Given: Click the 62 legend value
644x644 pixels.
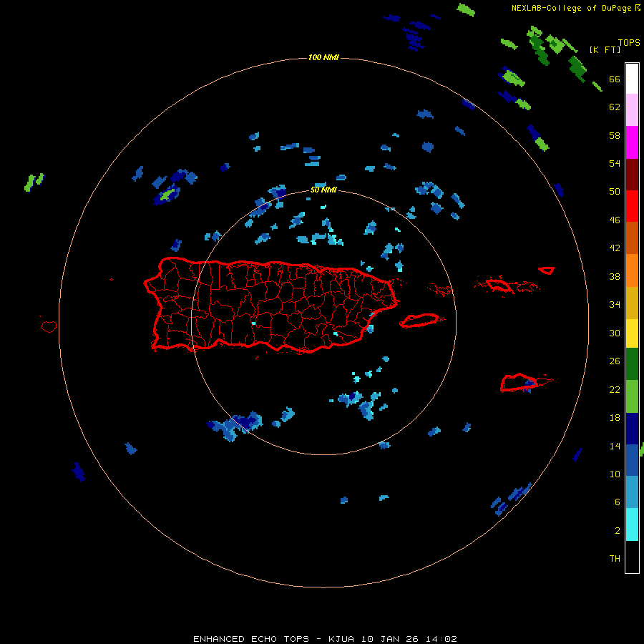Looking at the screenshot, I should 615,107.
